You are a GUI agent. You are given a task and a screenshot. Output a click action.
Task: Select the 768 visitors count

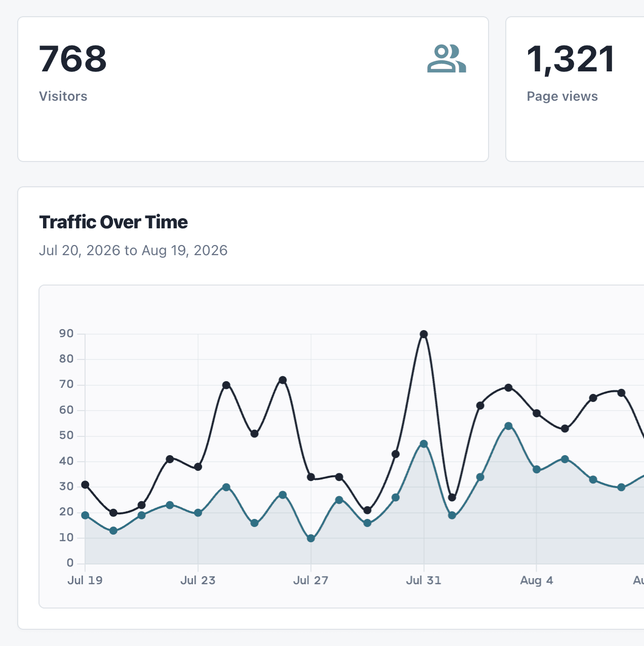73,59
